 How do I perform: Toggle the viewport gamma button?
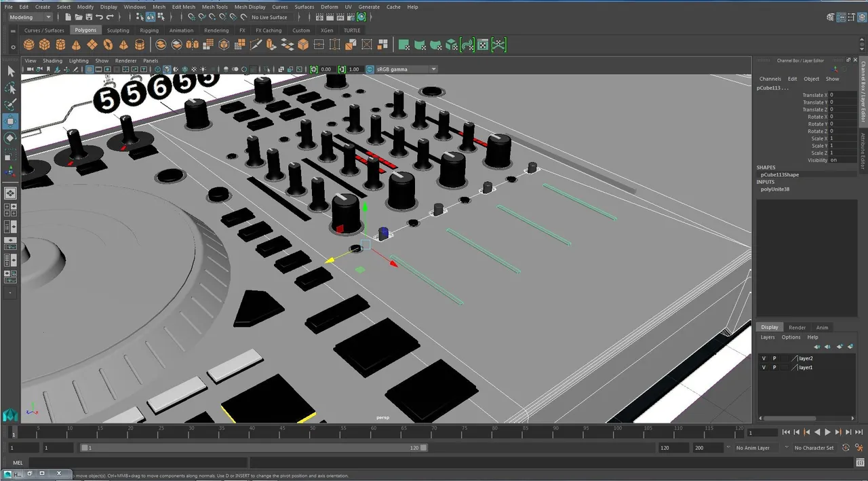(x=342, y=69)
